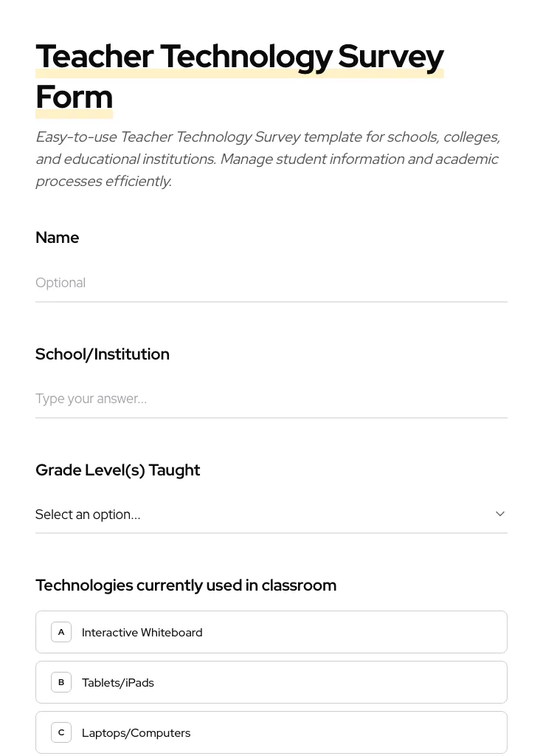543x756 pixels.
Task: Click the "Type your answer..." placeholder
Action: pos(91,399)
